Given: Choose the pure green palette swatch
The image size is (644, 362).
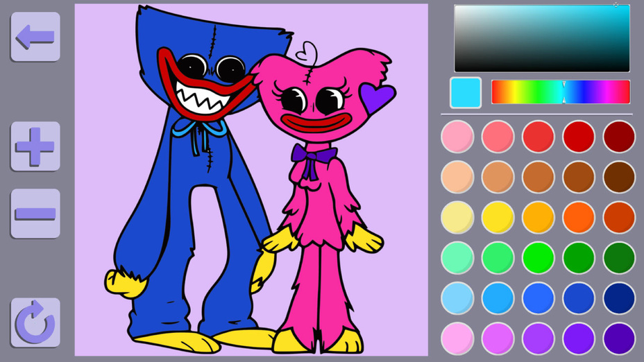Looking at the screenshot, I should [539, 257].
